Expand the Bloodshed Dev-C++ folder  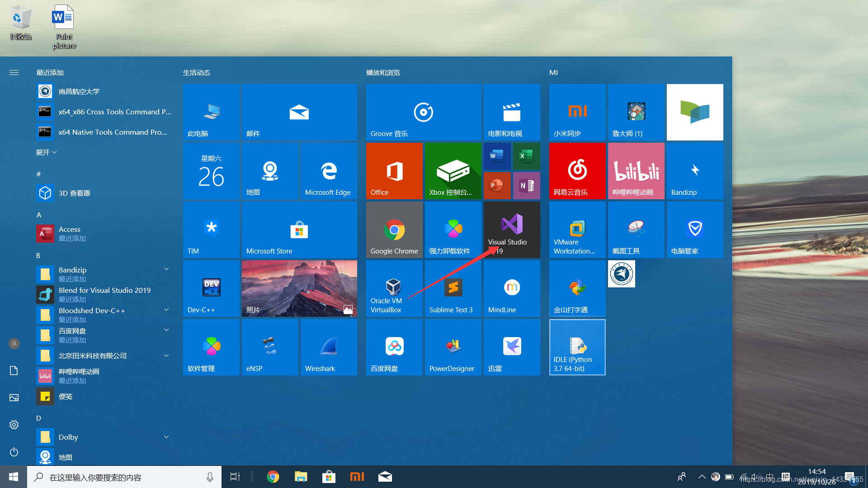coord(166,310)
